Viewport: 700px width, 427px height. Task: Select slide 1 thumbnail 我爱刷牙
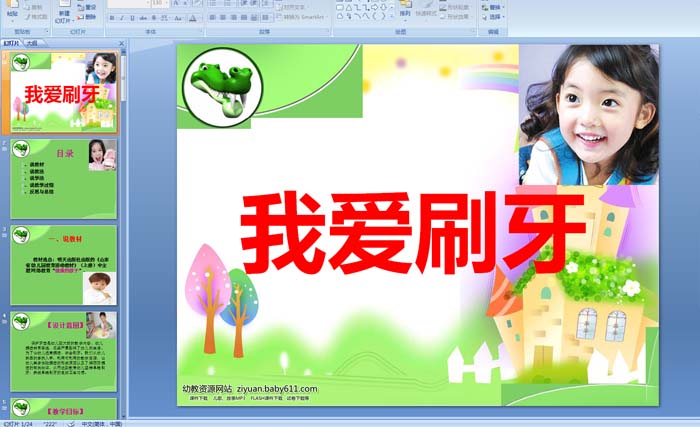click(x=63, y=92)
